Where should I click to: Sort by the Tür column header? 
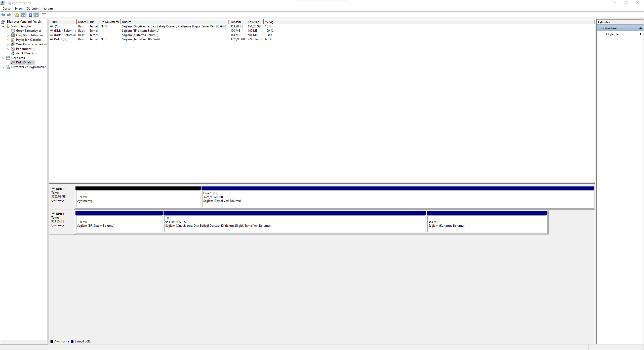click(93, 22)
